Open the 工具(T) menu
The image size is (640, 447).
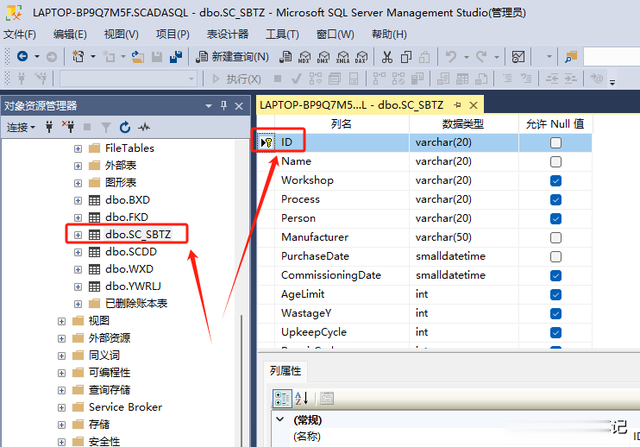point(282,34)
